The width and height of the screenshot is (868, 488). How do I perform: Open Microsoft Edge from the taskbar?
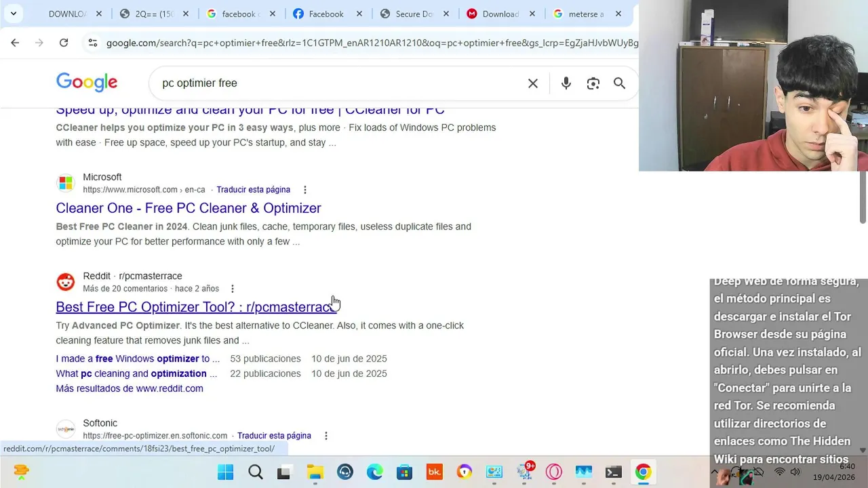pos(374,472)
